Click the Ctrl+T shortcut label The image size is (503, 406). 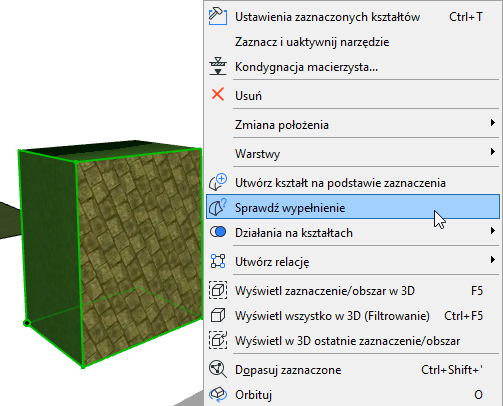(466, 17)
